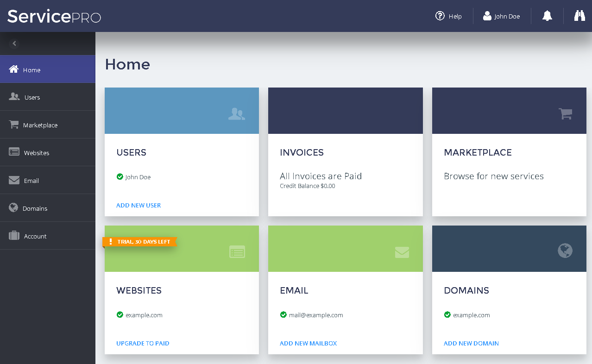The image size is (592, 364).
Task: Click the shopping cart icon on Marketplace card
Action: click(565, 114)
